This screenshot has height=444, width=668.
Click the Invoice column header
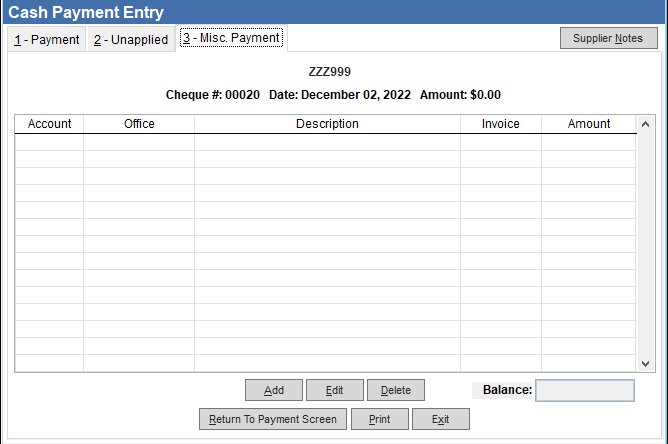[x=500, y=124]
